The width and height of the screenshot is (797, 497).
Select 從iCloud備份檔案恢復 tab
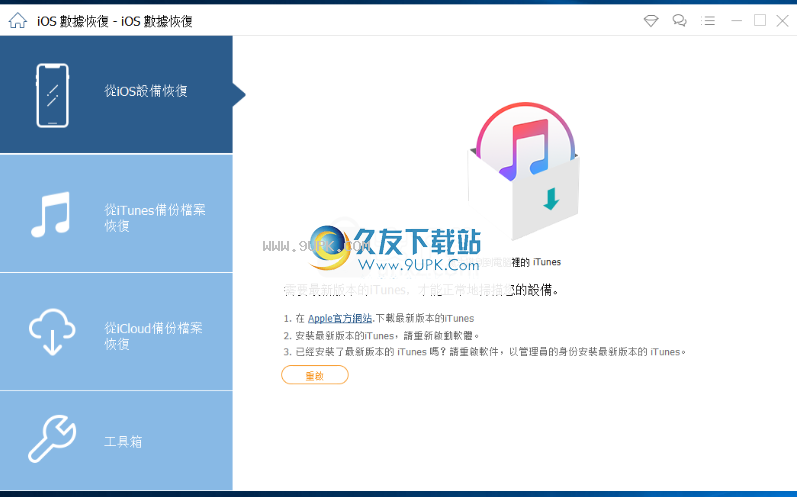(116, 332)
